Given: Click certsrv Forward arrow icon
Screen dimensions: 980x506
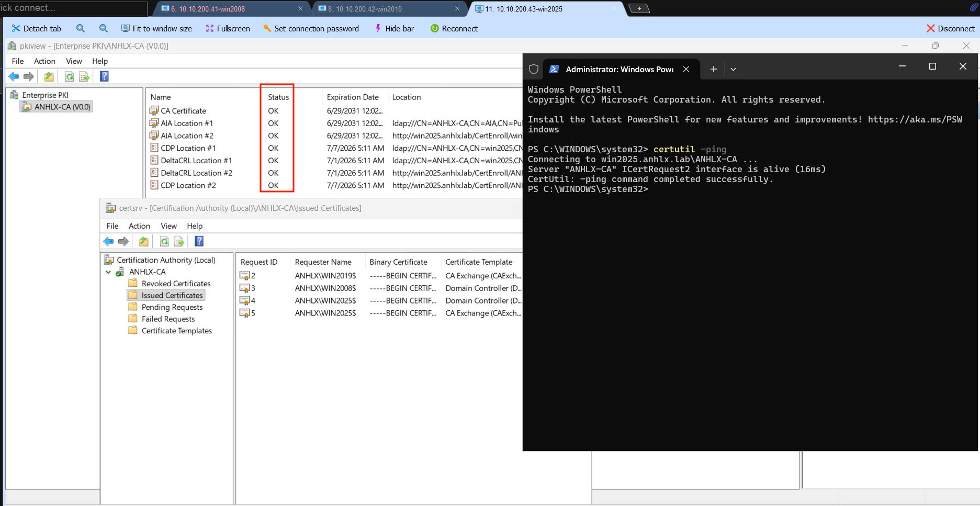Looking at the screenshot, I should click(123, 241).
